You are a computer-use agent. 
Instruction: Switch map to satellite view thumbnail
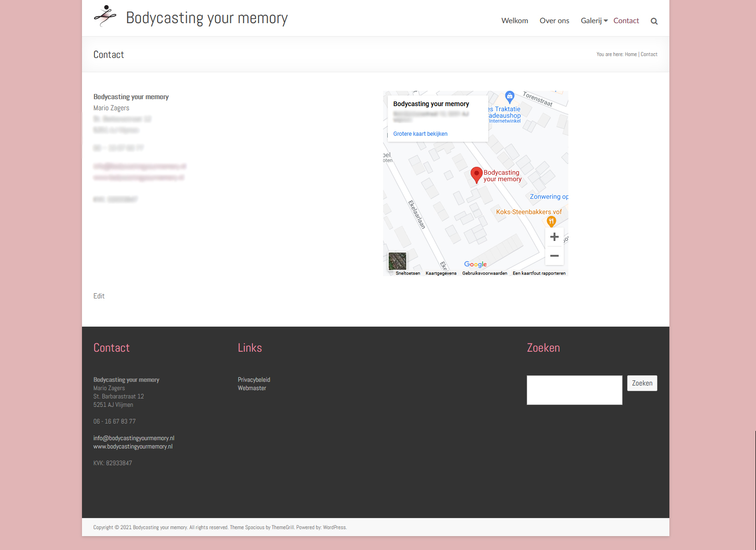point(397,261)
